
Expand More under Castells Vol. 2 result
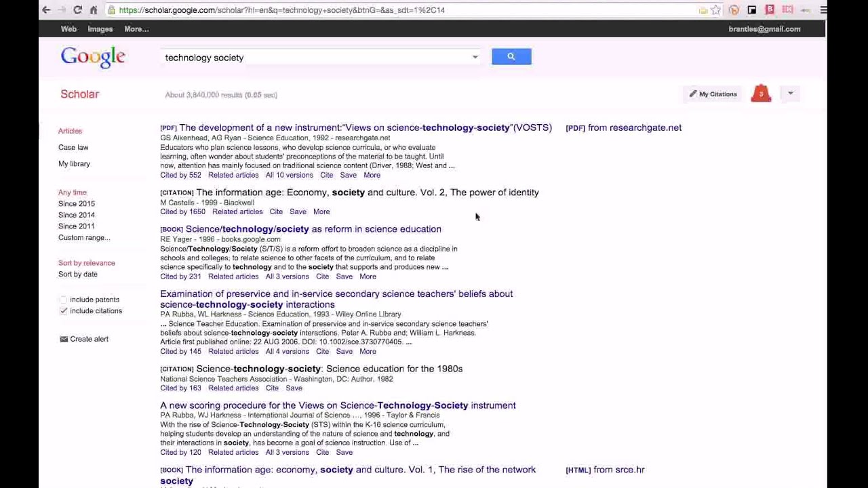321,211
